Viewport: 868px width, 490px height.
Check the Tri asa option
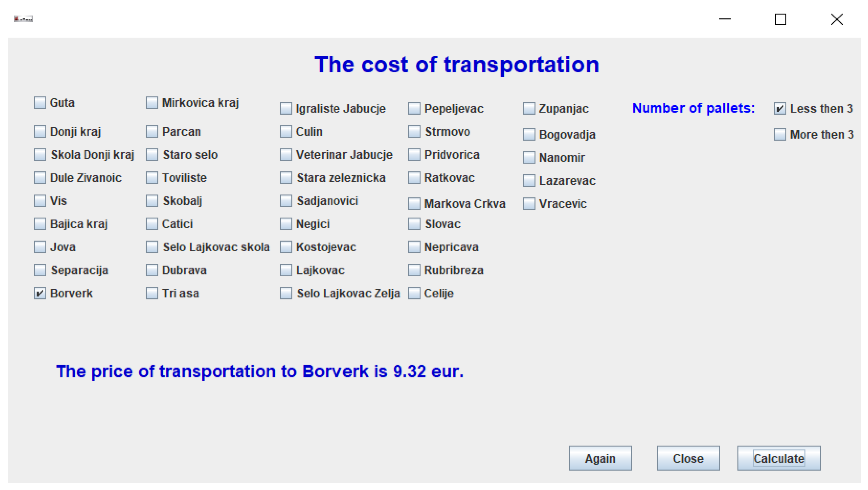[x=152, y=293]
